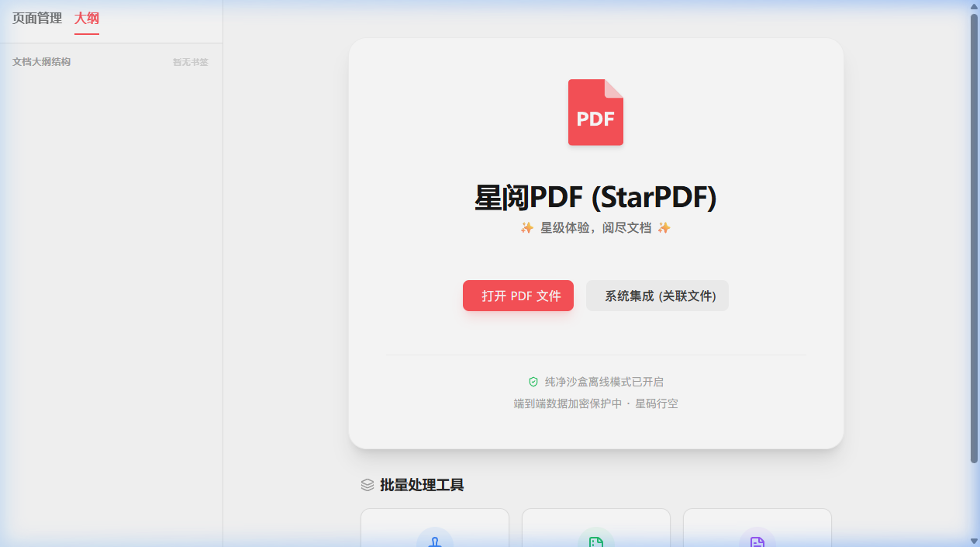
Task: Switch to the 页面管理 tab
Action: (x=37, y=18)
